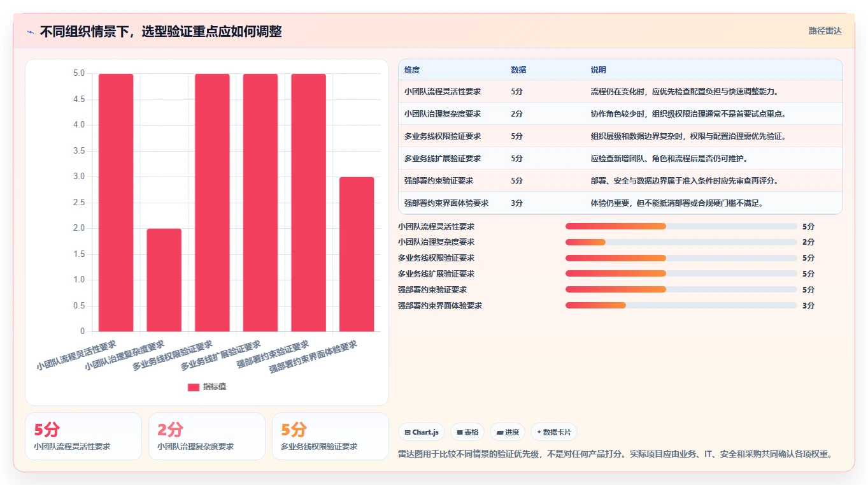Click the page title 不同组织情景下，选型验证重点应如何调整

click(160, 32)
